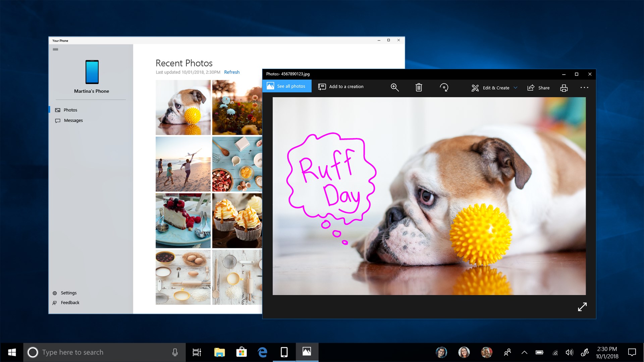This screenshot has height=362, width=644.
Task: Open Settings in Your Phone sidebar
Action: 68,293
